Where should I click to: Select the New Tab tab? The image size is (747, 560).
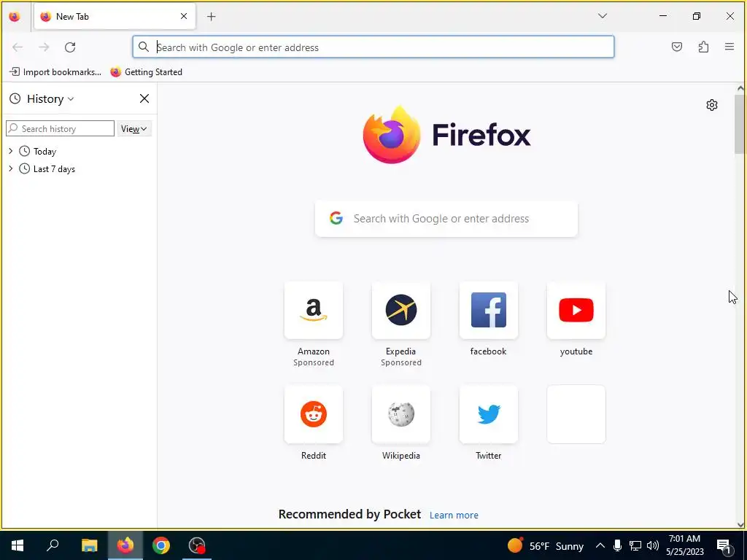point(115,16)
